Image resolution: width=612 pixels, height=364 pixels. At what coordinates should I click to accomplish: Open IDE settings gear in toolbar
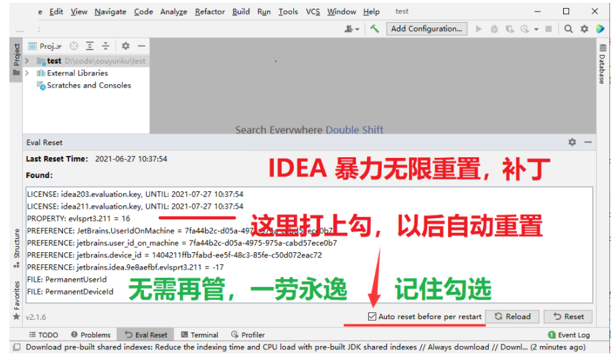point(585,29)
